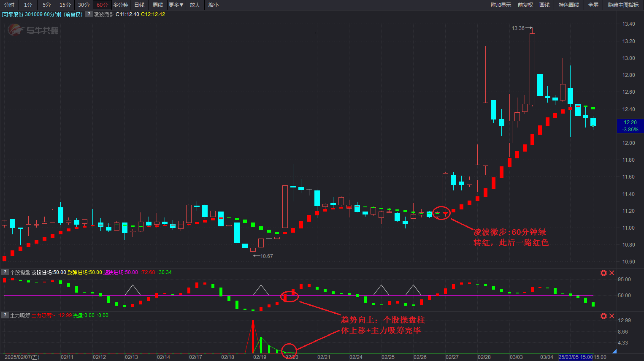Click the 13.40 price axis label
The image size is (644, 361).
pos(628,24)
